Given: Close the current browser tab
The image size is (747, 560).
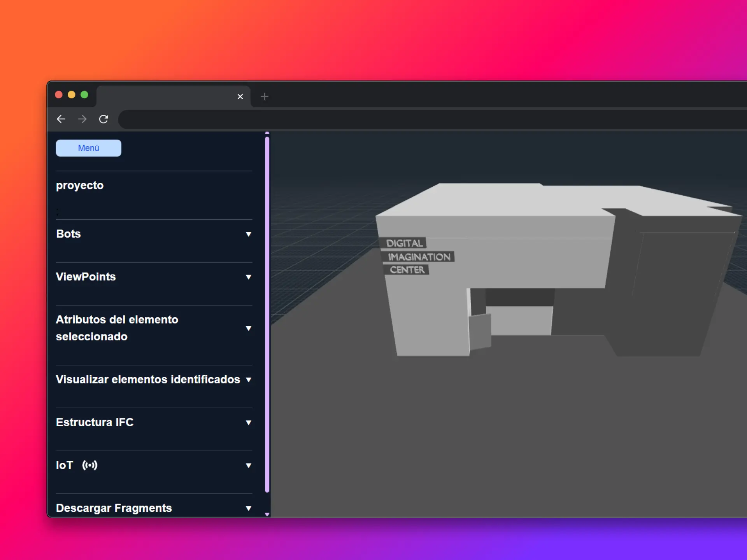Looking at the screenshot, I should click(x=240, y=96).
